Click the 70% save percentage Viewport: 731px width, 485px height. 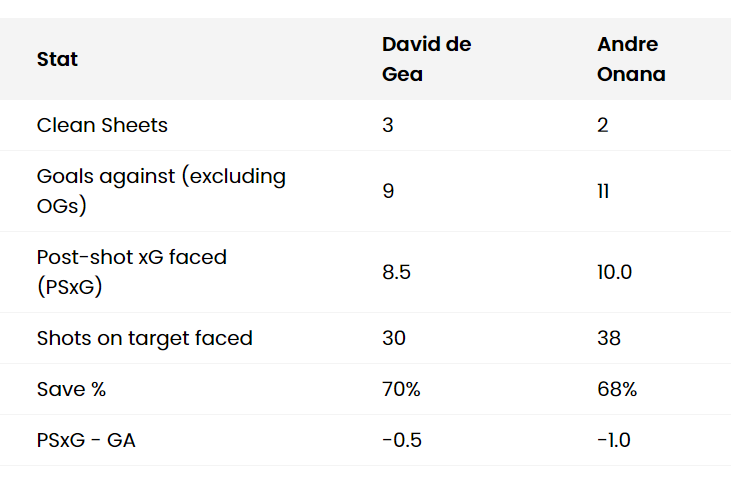[401, 389]
